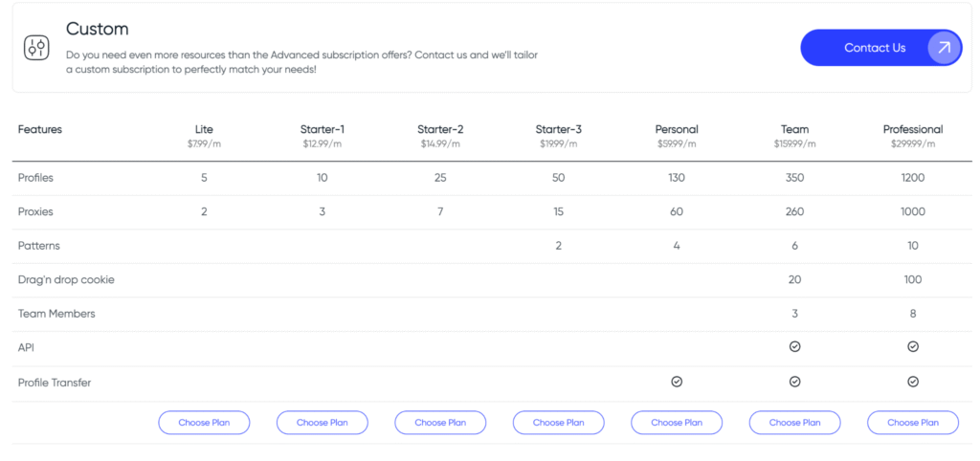980x461 pixels.
Task: Click the Professional column header
Action: point(912,129)
